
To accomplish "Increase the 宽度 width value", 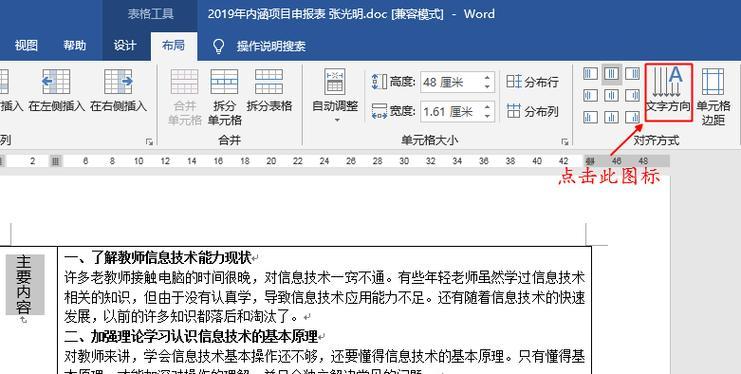I will [487, 107].
